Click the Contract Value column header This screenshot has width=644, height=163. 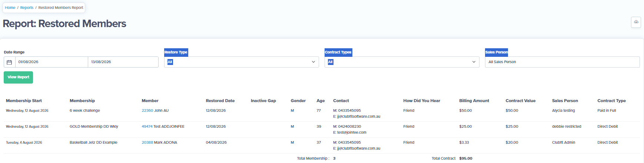point(520,101)
